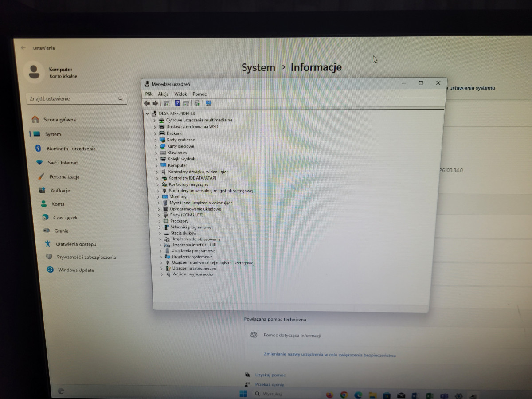Collapse the DESKTOP-74DRH8J root node
The image size is (532, 399).
[x=147, y=113]
